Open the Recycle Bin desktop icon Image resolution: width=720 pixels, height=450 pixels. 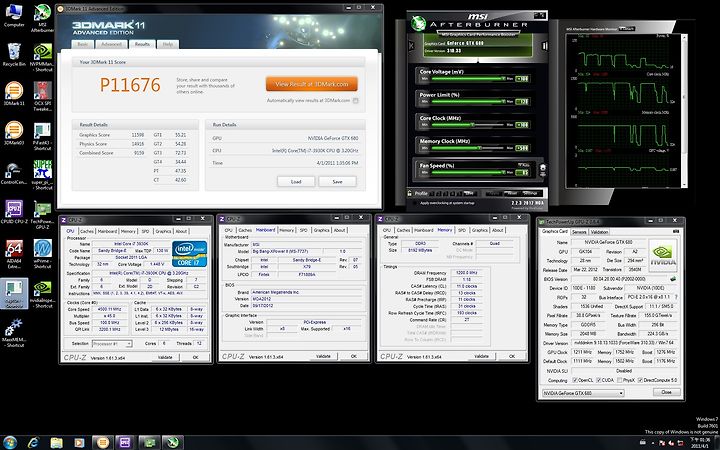(x=14, y=55)
